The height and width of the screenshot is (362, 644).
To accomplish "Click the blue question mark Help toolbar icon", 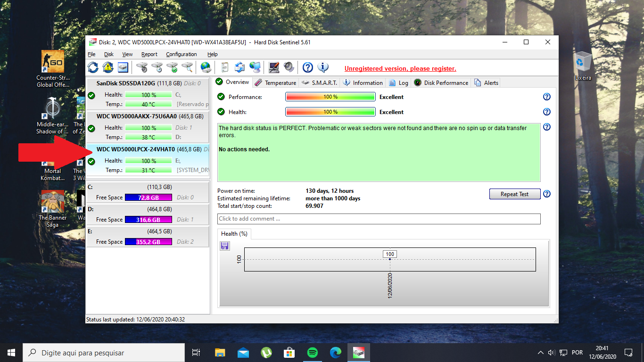I will point(308,67).
